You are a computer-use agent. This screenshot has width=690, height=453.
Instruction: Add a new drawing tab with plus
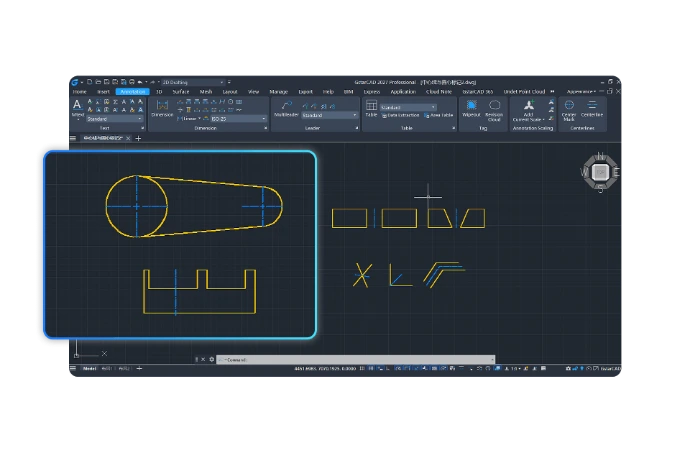point(138,138)
